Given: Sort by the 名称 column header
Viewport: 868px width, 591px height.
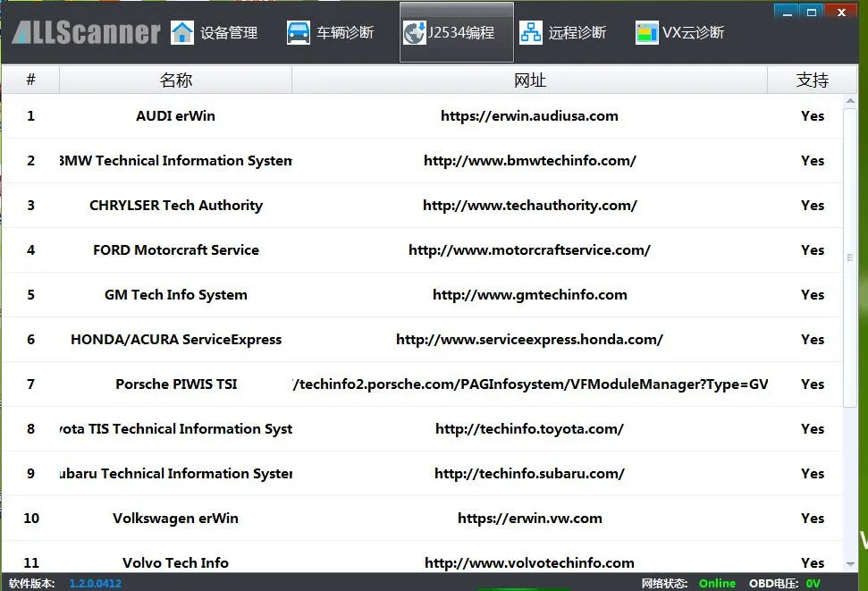Looking at the screenshot, I should point(175,80).
